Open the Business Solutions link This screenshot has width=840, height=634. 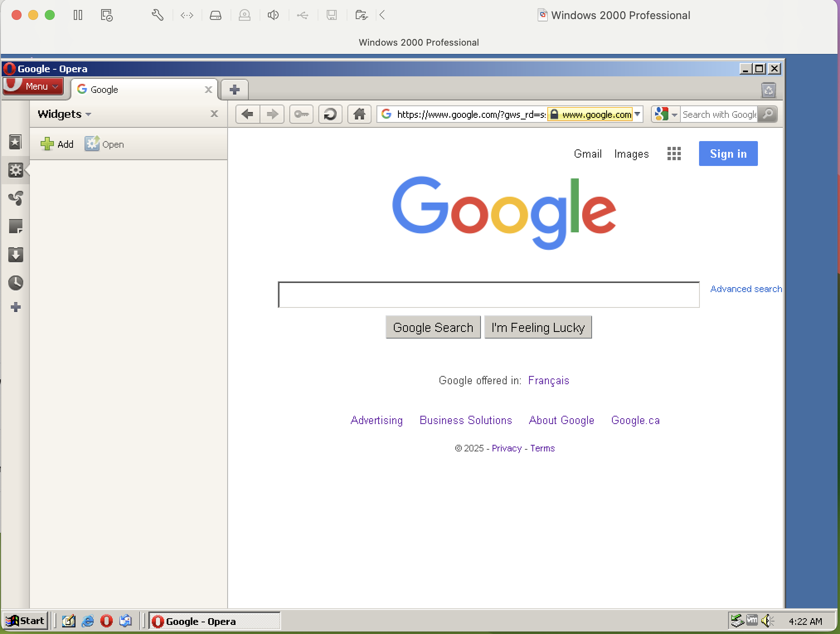click(x=466, y=420)
